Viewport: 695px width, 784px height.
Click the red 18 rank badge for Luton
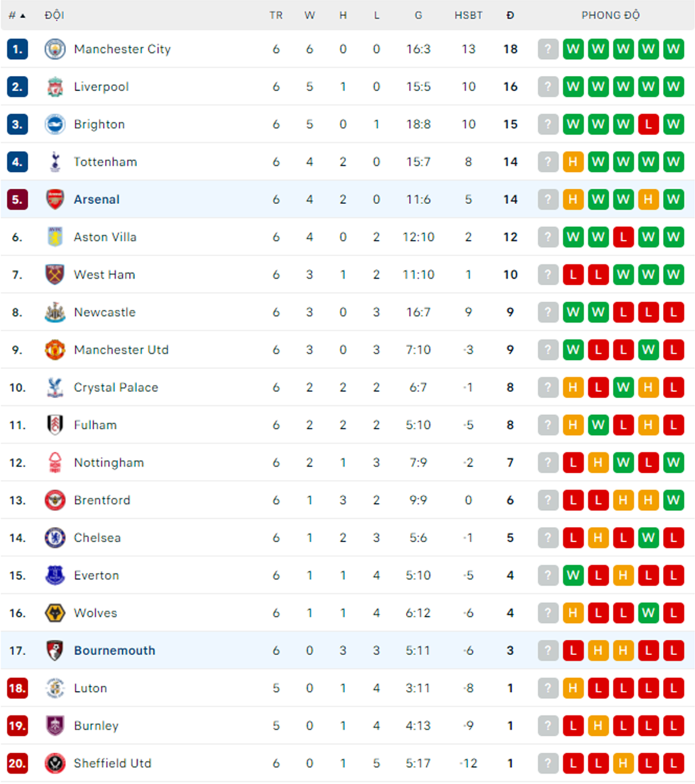click(17, 688)
